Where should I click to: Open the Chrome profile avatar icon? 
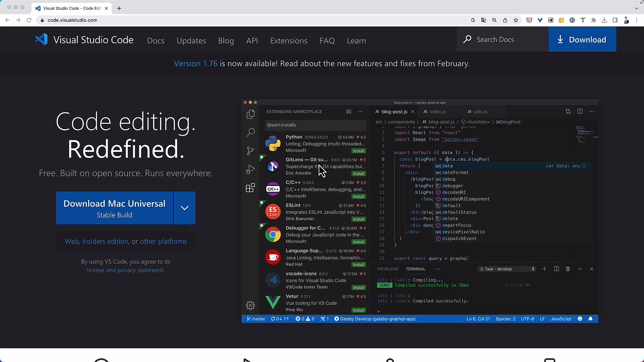coord(626,20)
